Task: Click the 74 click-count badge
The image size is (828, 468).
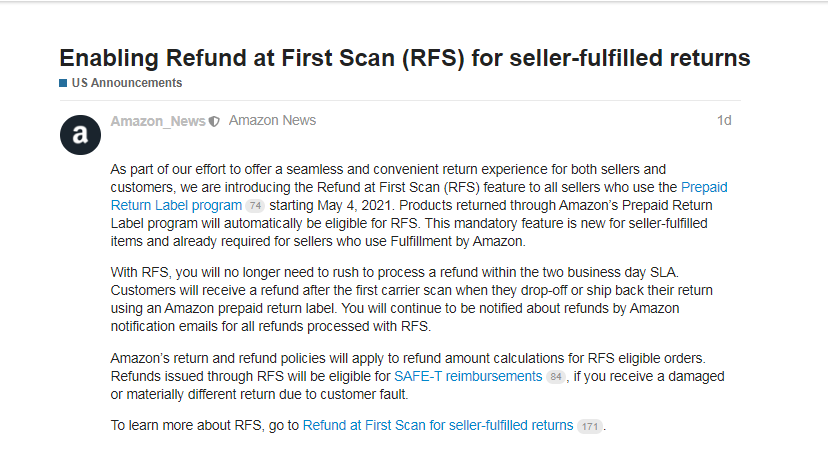Action: click(255, 205)
